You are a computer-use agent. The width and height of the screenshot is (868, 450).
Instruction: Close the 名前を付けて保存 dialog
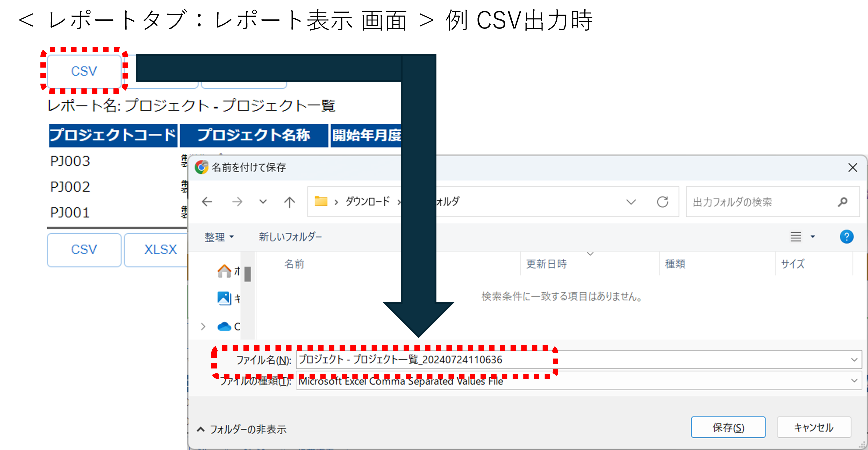pos(852,167)
